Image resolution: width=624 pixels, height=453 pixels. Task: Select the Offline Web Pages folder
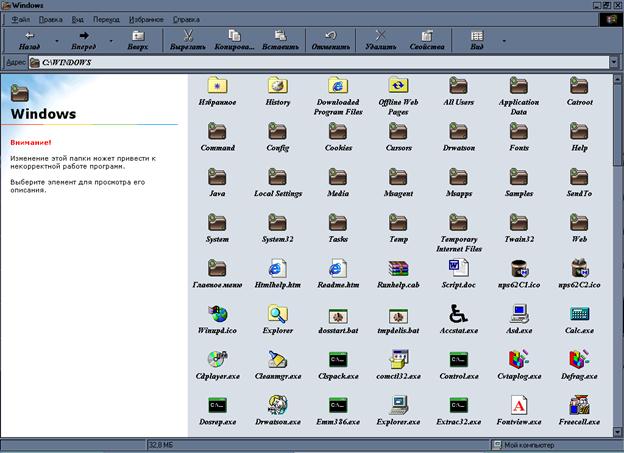coord(398,85)
